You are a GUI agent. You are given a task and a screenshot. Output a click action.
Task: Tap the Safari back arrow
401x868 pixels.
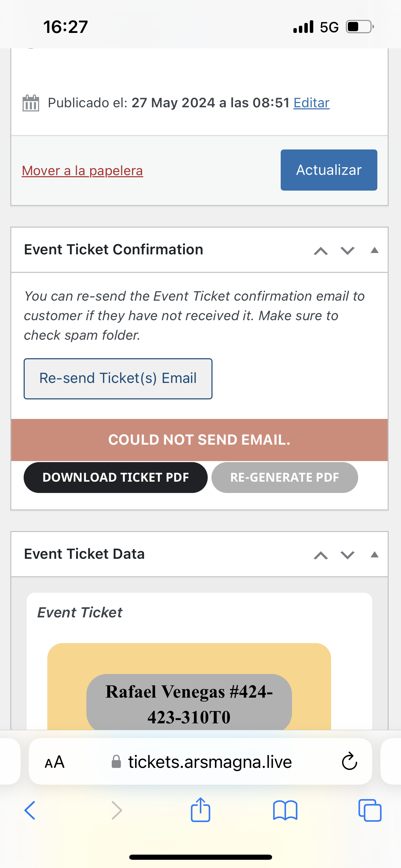tap(30, 810)
